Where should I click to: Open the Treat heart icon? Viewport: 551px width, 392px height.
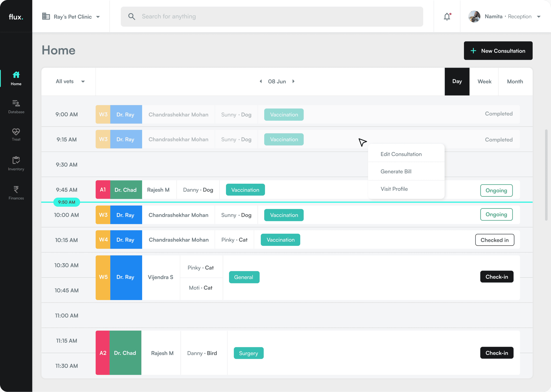pos(16,132)
